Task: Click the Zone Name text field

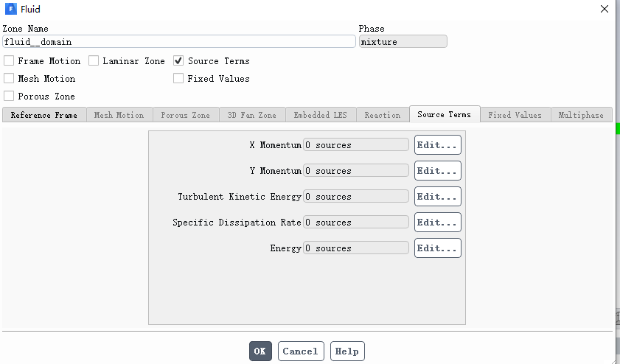Action: click(x=178, y=42)
